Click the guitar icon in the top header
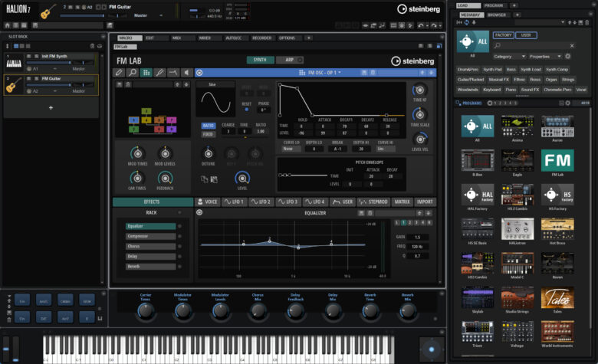 (x=48, y=11)
